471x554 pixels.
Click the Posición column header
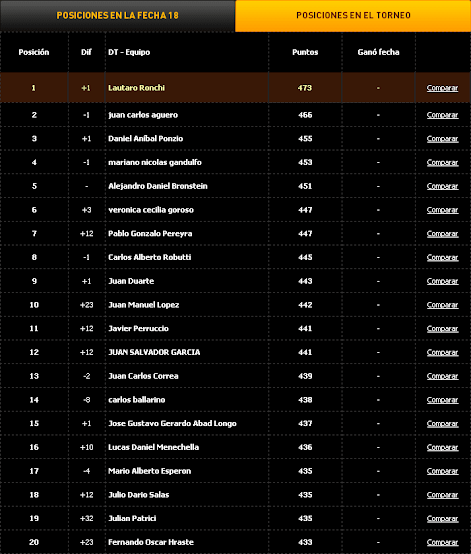click(34, 52)
